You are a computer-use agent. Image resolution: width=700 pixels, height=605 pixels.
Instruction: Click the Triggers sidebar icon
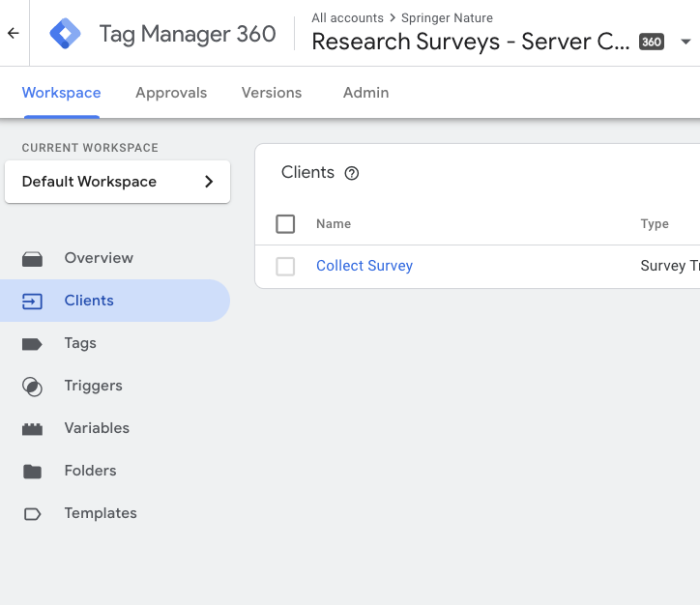tap(32, 387)
